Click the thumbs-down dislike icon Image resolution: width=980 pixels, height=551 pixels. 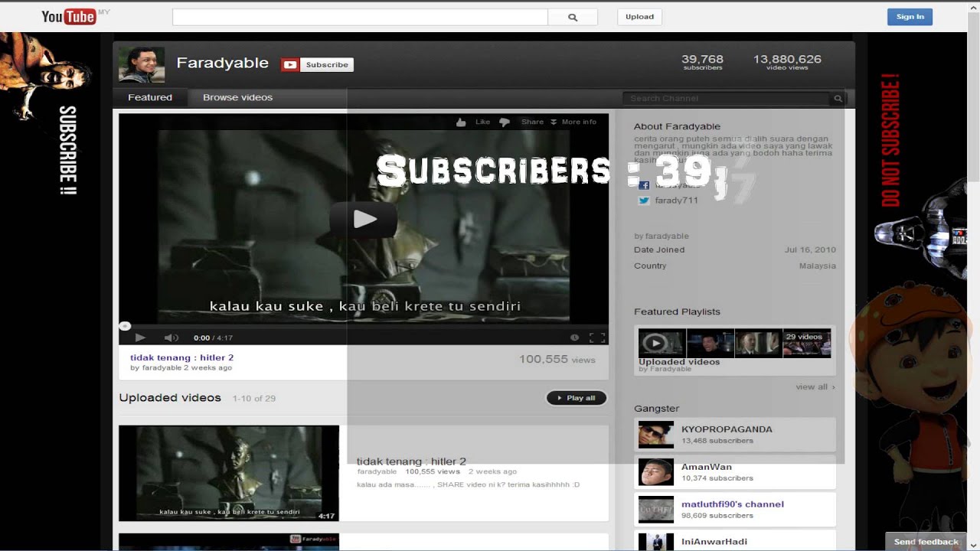pos(504,122)
